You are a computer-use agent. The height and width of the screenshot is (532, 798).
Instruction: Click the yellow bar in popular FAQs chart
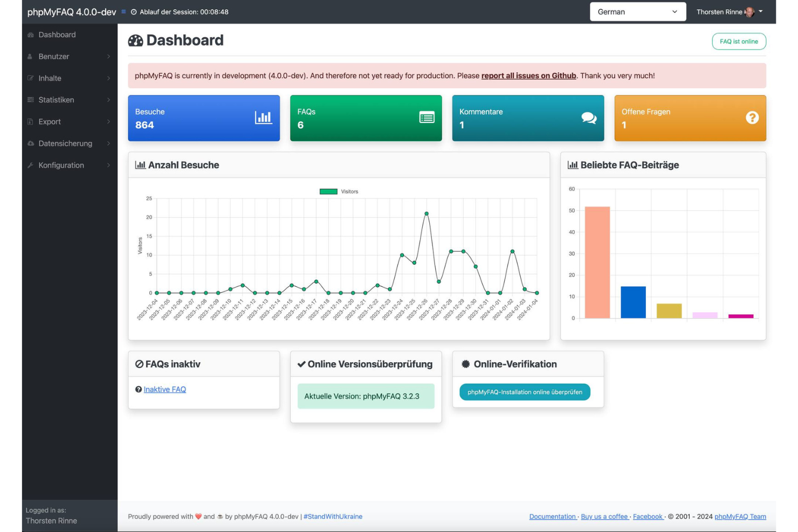coord(669,311)
